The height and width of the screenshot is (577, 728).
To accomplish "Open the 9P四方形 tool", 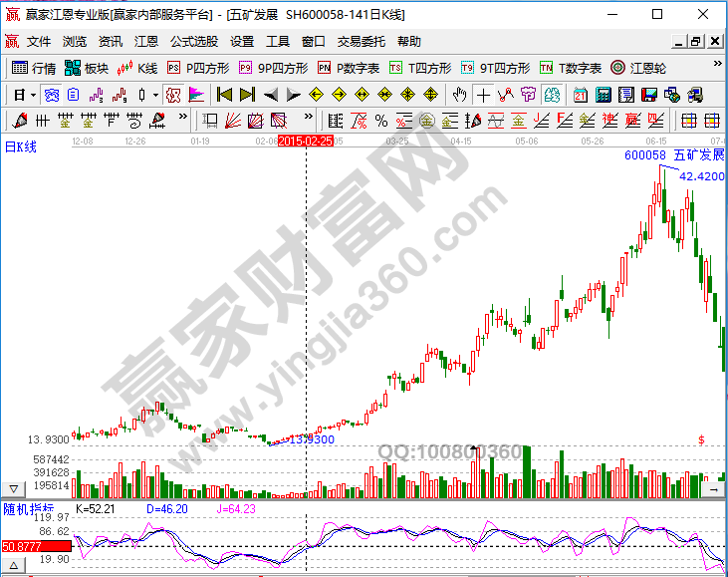I will click(274, 69).
